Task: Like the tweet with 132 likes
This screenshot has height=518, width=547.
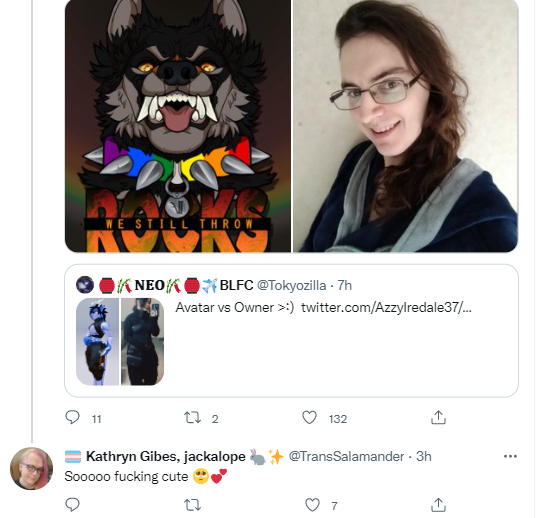Action: [x=309, y=418]
